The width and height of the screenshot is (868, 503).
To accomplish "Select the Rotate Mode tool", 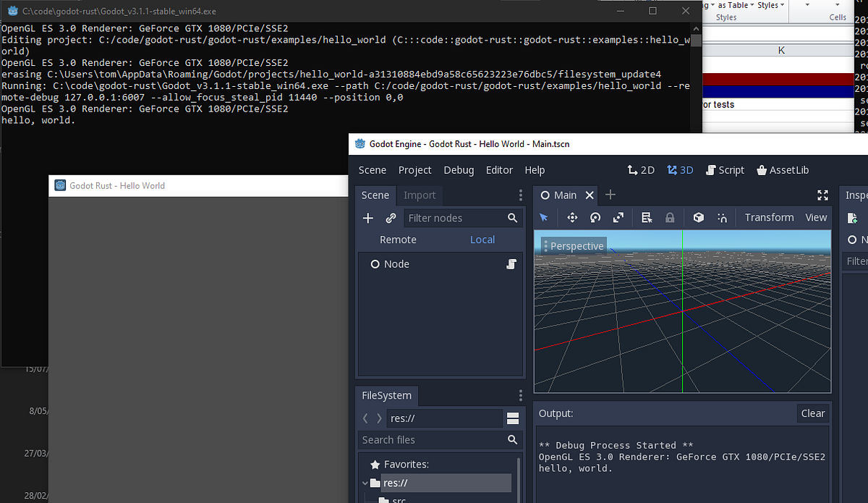I will point(595,217).
